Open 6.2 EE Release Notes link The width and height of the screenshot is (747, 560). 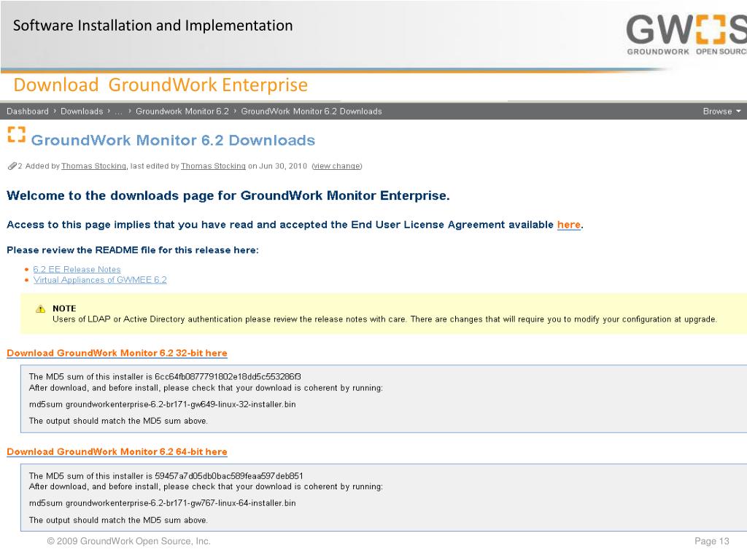click(x=77, y=269)
